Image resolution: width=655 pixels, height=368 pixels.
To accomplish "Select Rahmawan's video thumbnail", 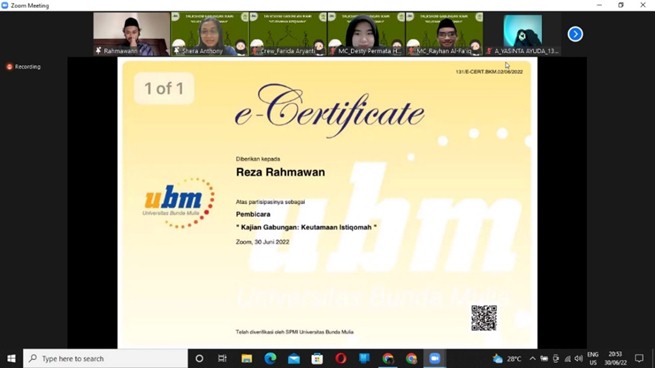I will click(x=131, y=34).
